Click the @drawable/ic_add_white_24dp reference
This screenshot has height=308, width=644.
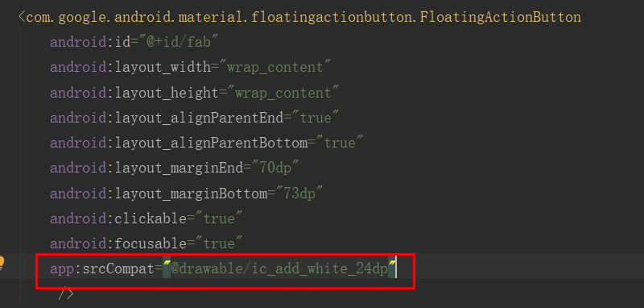pyautogui.click(x=279, y=269)
